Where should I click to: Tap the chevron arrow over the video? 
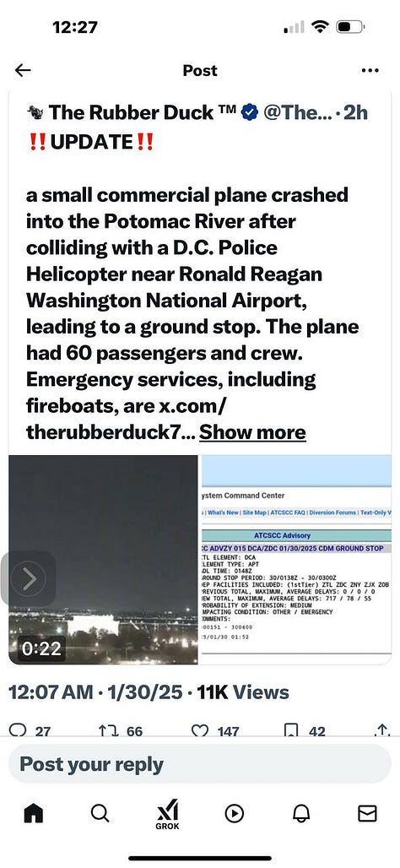(x=28, y=578)
